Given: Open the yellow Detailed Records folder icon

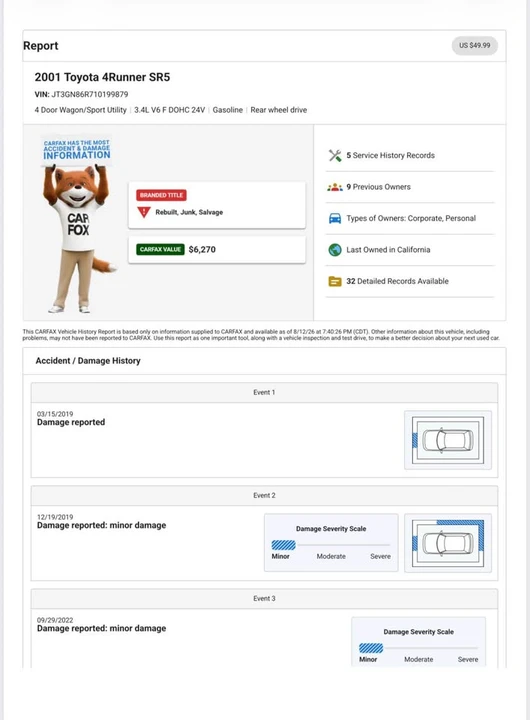Looking at the screenshot, I should click(335, 281).
